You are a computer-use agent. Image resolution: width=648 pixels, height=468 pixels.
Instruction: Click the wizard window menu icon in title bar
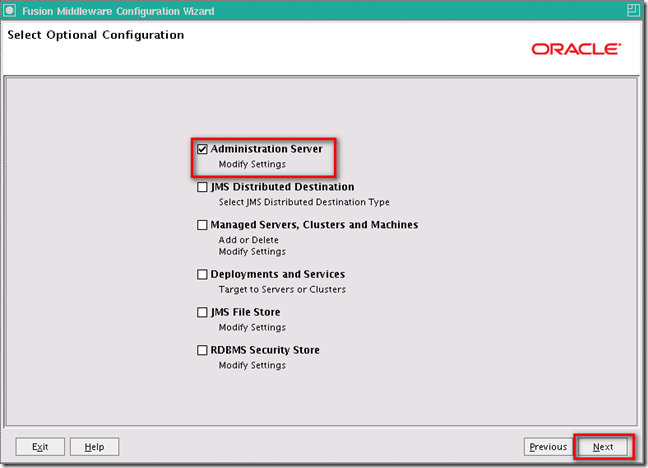click(x=10, y=10)
